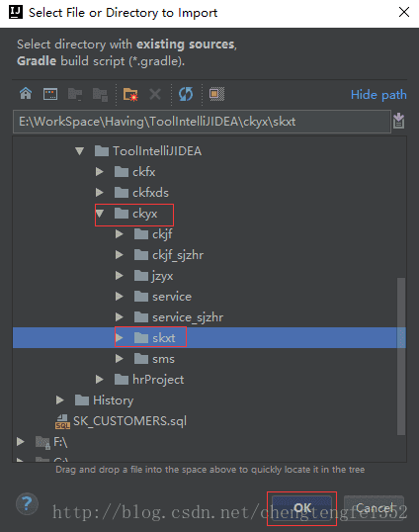Toggle show hidden files and directories icon
This screenshot has width=419, height=532.
coord(216,94)
